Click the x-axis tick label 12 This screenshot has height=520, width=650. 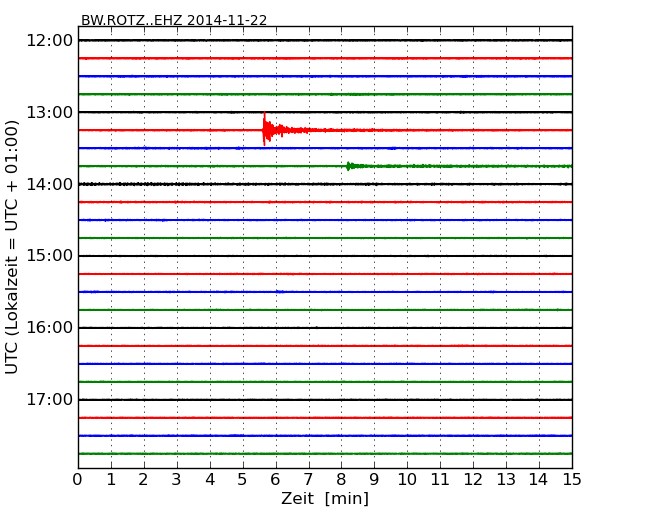(473, 480)
